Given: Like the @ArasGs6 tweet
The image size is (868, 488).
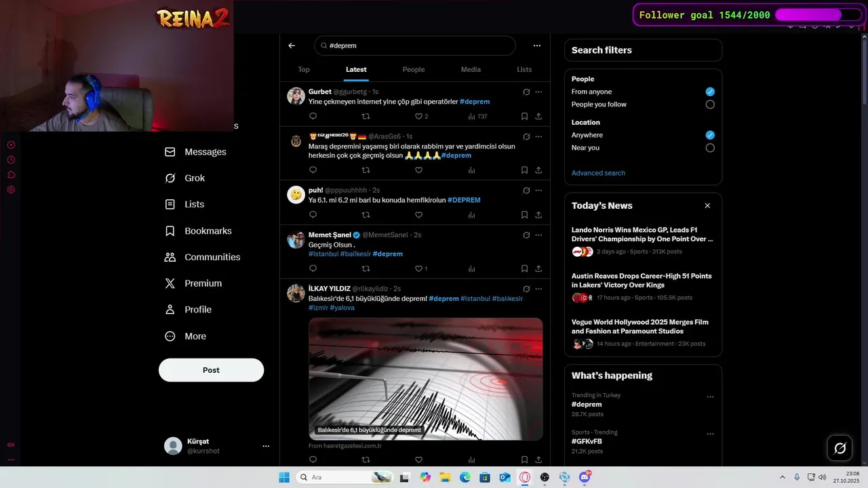Looking at the screenshot, I should tap(418, 170).
